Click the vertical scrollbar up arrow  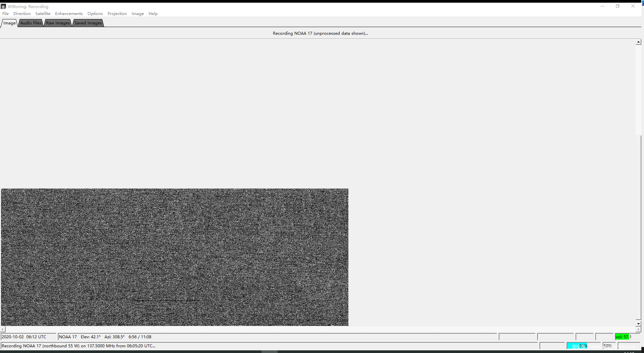coord(638,42)
